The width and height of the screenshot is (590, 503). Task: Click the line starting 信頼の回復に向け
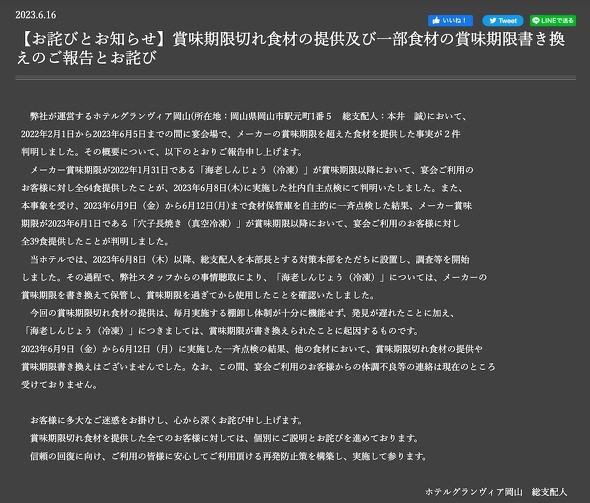(x=229, y=456)
